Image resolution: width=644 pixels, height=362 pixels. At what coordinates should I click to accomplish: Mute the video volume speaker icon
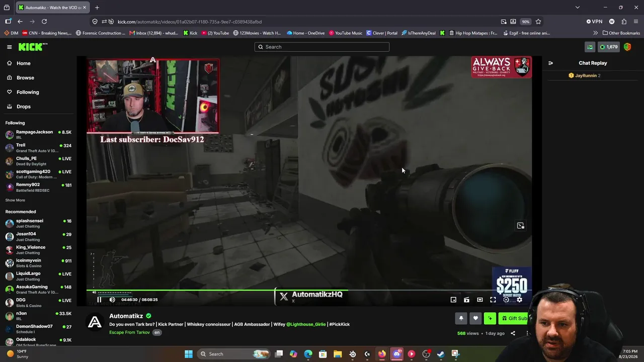[112, 300]
